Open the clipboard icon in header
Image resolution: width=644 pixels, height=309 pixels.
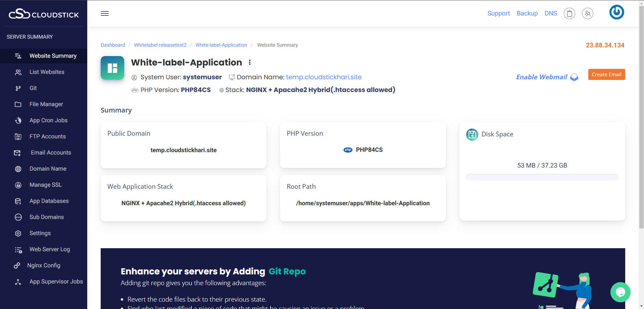click(x=569, y=13)
